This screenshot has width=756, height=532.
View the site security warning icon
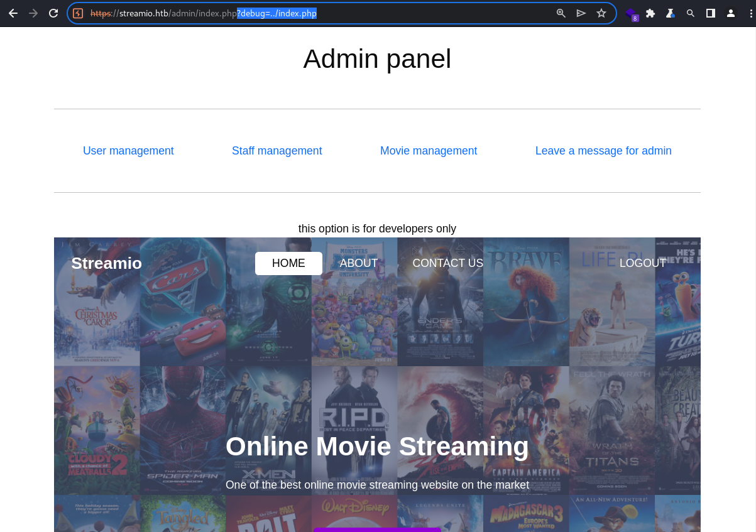coord(78,13)
